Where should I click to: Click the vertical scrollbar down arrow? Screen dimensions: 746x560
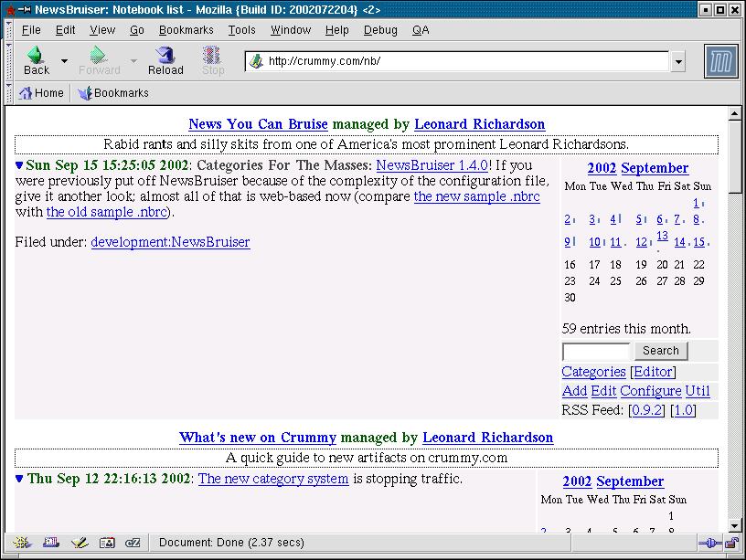coord(734,525)
